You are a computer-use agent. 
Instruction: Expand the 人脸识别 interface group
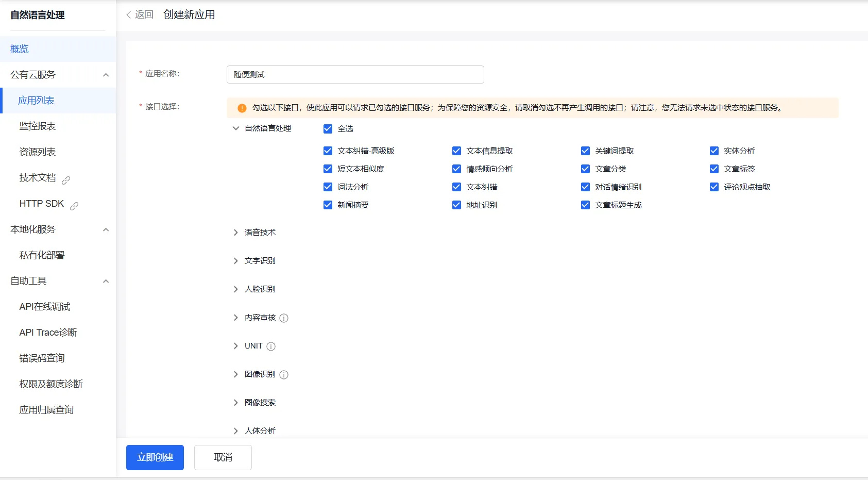(x=236, y=289)
